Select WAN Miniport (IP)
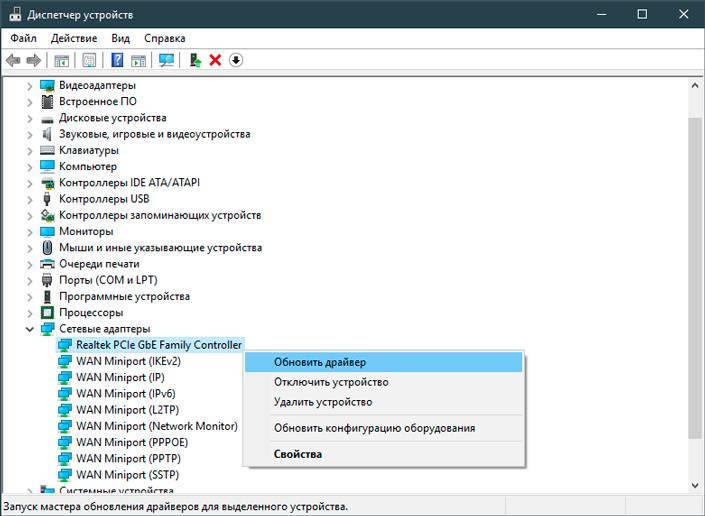The width and height of the screenshot is (705, 516). (x=120, y=378)
